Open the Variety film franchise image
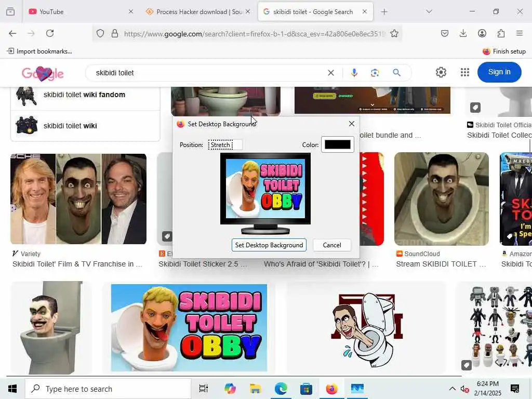 78,199
